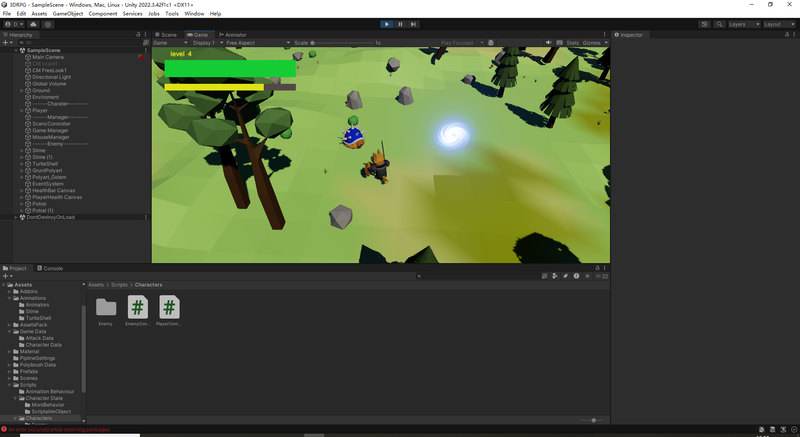Viewport: 800px width, 437px height.
Task: Toggle the shortcuts keyboard icon in the Game view
Action: pyautogui.click(x=560, y=43)
